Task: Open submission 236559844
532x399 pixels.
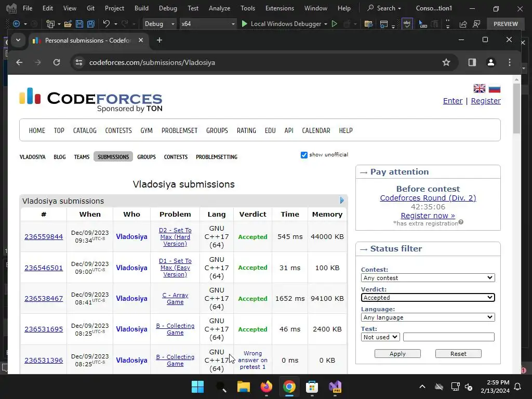Action: [44, 236]
